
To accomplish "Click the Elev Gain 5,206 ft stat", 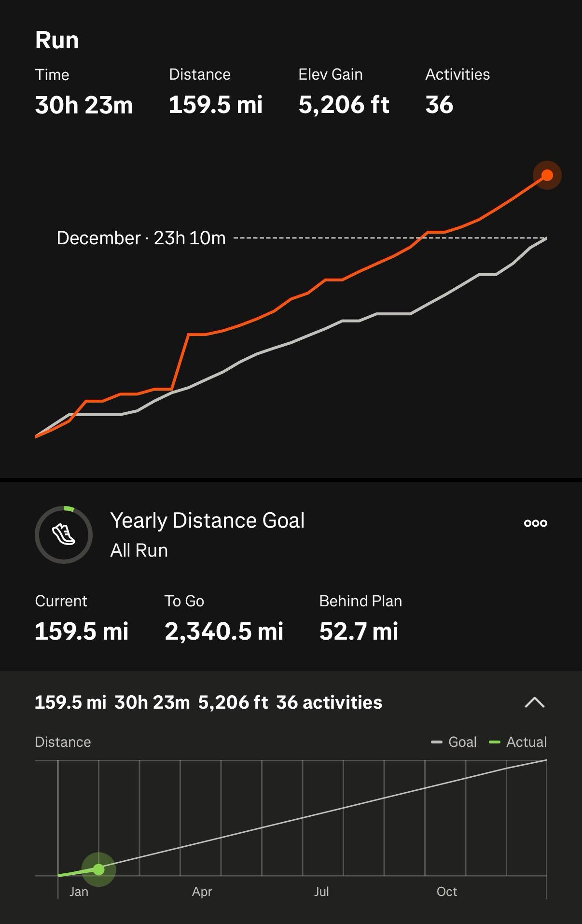I will click(x=344, y=105).
